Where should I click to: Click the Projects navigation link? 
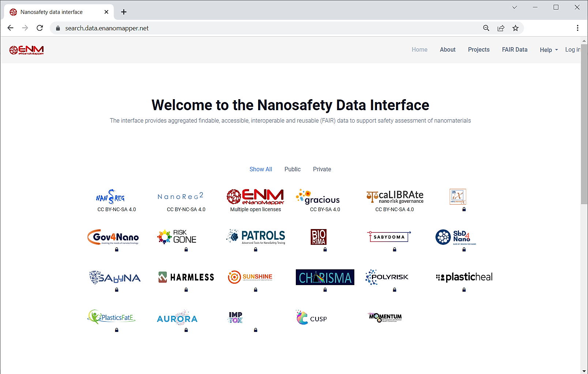[x=479, y=49]
